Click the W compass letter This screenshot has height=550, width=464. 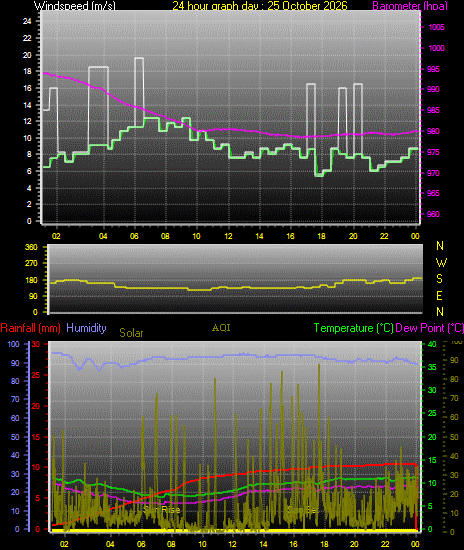pyautogui.click(x=441, y=262)
